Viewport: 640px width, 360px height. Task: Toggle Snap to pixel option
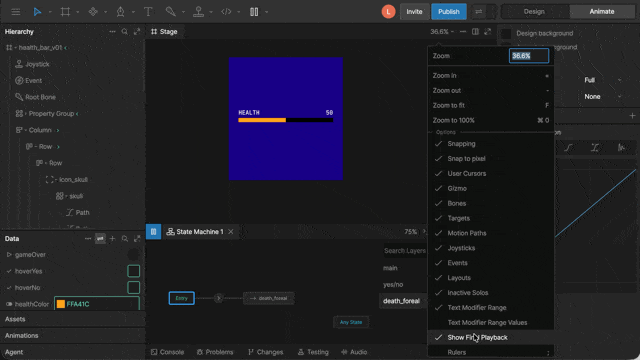click(x=491, y=159)
